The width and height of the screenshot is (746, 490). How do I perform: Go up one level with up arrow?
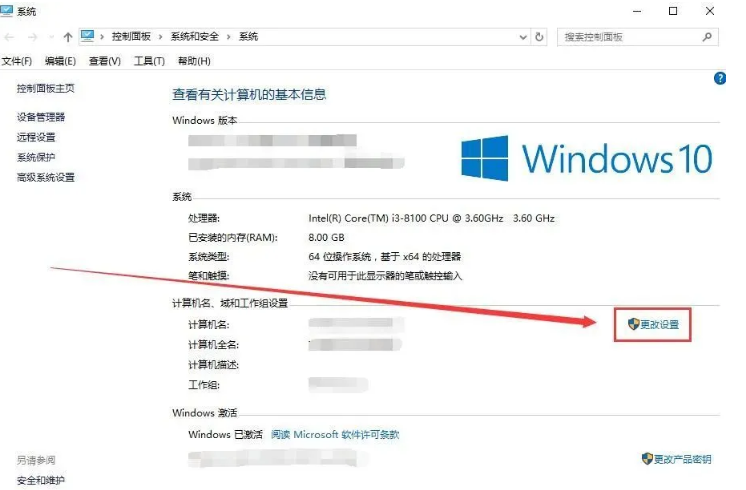68,37
